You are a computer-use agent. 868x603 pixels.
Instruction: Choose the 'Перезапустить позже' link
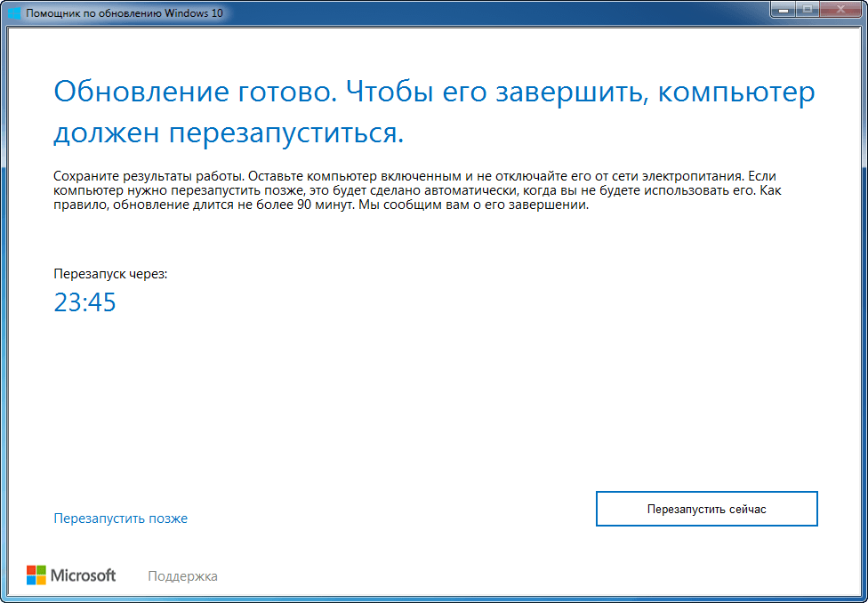tap(121, 519)
